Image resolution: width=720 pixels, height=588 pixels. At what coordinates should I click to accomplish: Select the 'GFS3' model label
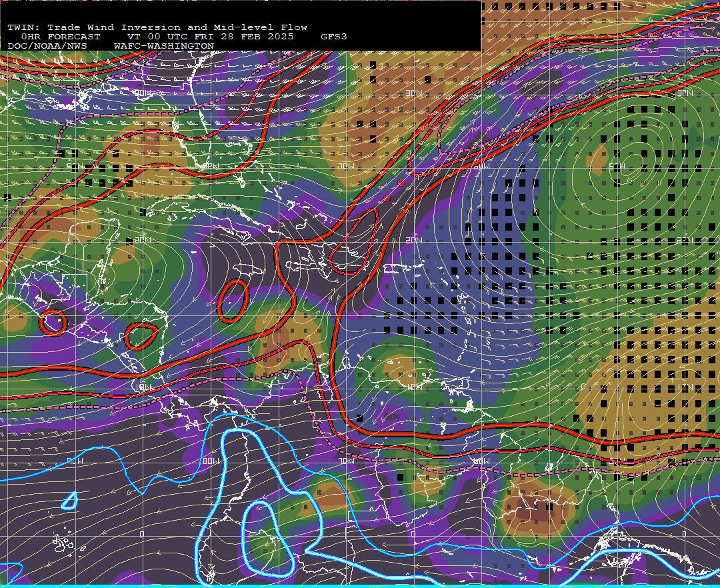333,37
